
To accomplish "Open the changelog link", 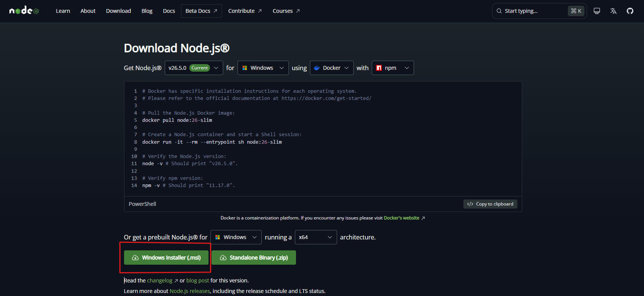I will point(159,281).
